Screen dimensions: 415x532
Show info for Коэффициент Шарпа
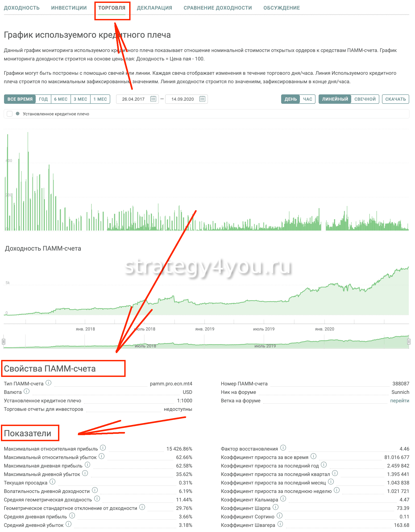click(x=276, y=507)
